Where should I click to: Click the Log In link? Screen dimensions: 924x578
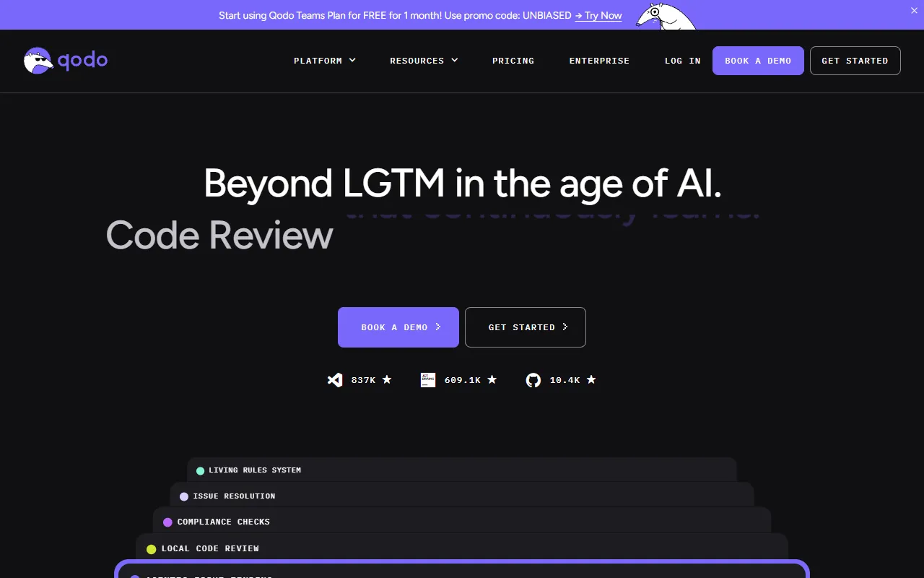point(682,61)
